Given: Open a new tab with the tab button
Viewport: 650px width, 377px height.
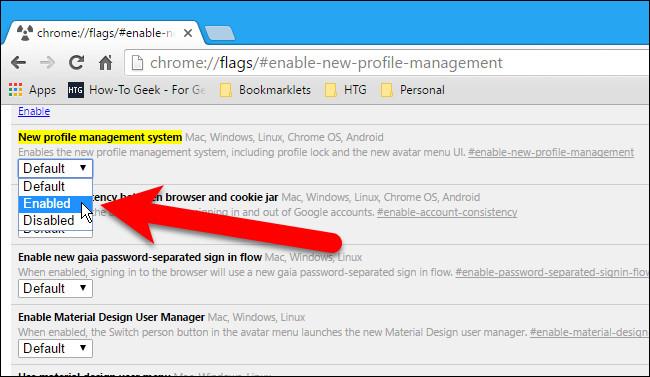Looking at the screenshot, I should tap(220, 34).
